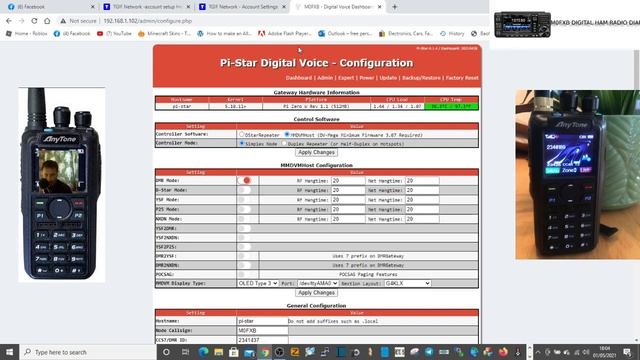Open the browser home page icon
Viewport: 640px width, 360px height.
47,21
